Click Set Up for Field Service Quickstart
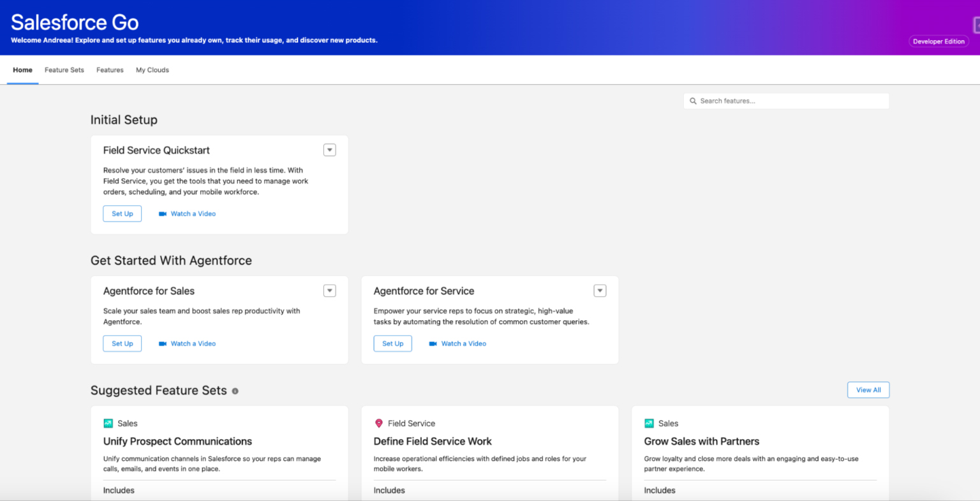The height and width of the screenshot is (501, 980). 122,214
